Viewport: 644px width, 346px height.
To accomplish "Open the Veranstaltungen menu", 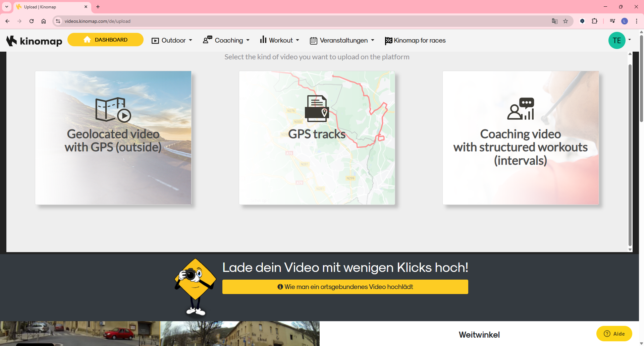I will 342,41.
